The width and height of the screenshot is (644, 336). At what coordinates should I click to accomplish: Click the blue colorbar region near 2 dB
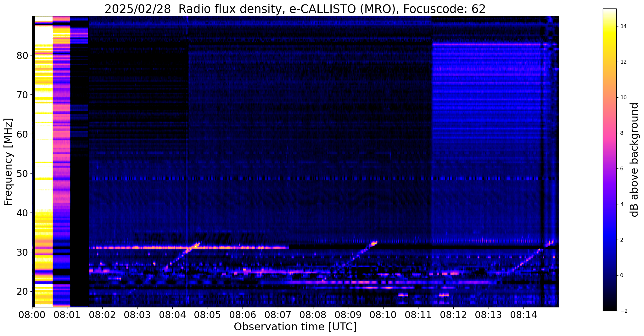[609, 240]
